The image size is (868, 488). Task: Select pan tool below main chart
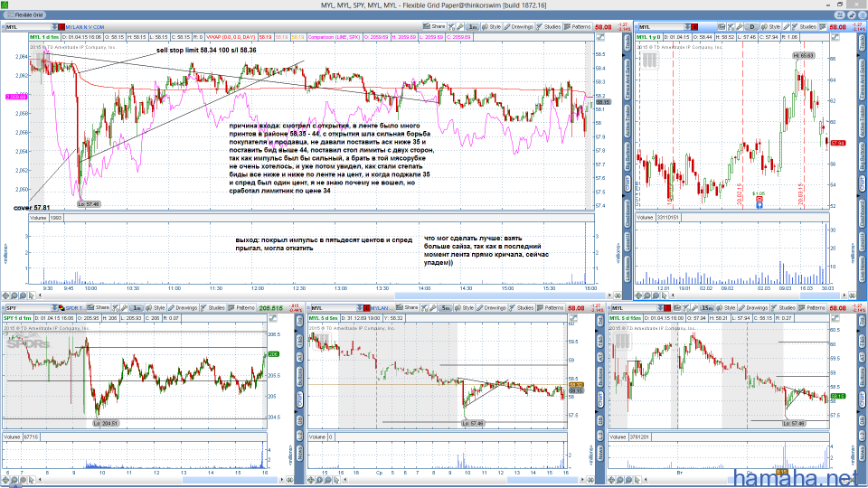[x=5, y=296]
